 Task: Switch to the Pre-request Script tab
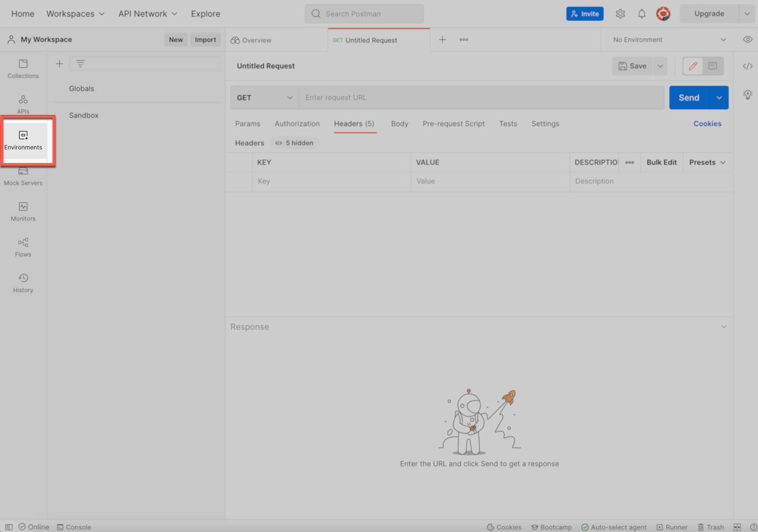click(453, 124)
